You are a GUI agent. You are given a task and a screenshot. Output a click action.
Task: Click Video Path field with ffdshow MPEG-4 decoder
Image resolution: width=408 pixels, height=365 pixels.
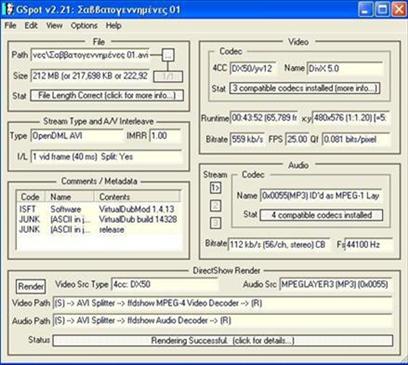pyautogui.click(x=222, y=303)
